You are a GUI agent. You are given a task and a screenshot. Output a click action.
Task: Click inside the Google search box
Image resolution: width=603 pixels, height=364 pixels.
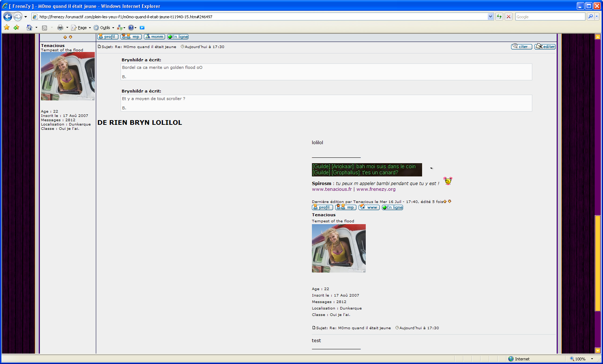pyautogui.click(x=550, y=17)
